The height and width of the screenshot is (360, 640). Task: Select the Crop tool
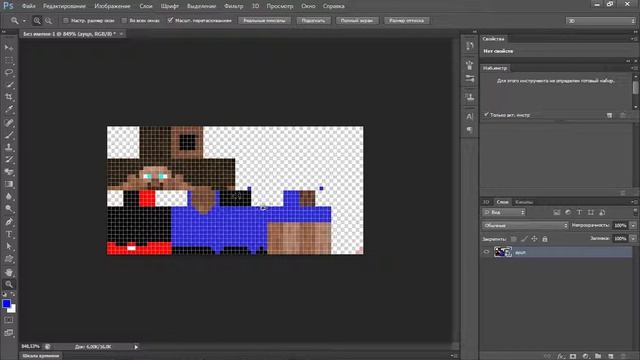coord(9,97)
